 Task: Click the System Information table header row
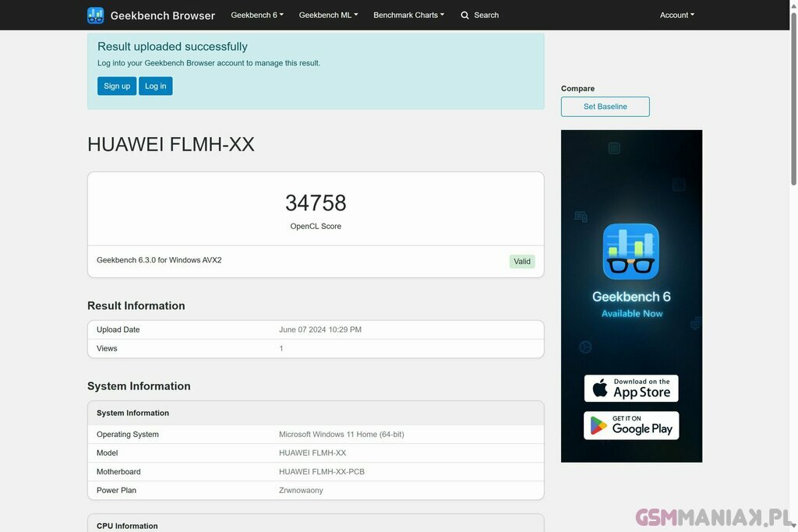(x=316, y=413)
